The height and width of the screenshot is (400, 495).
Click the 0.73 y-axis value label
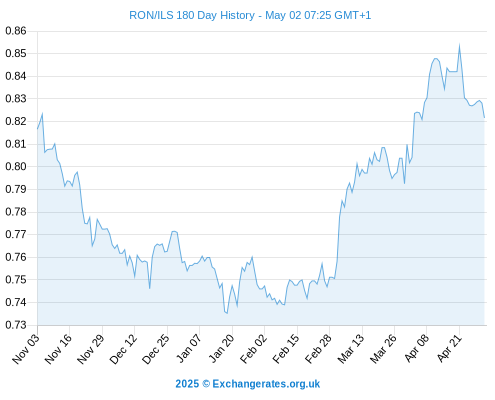click(x=16, y=325)
